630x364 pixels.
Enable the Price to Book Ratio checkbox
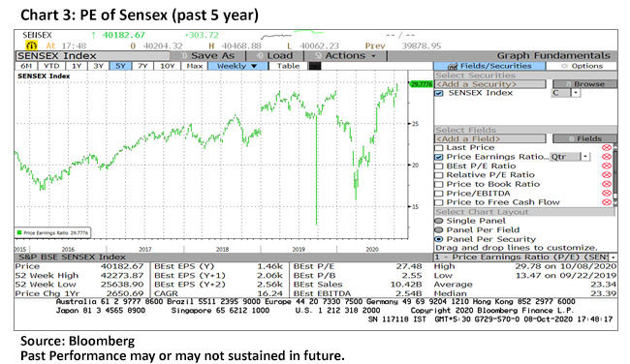click(x=439, y=184)
